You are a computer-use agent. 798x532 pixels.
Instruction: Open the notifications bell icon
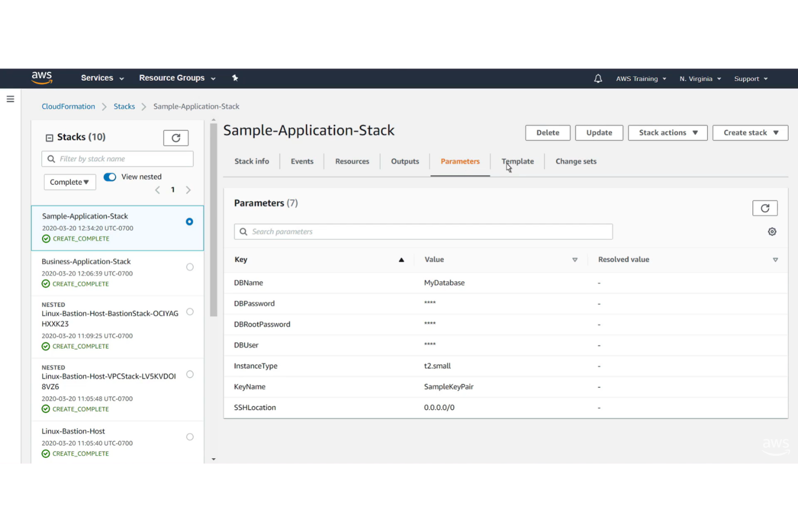[x=597, y=78]
